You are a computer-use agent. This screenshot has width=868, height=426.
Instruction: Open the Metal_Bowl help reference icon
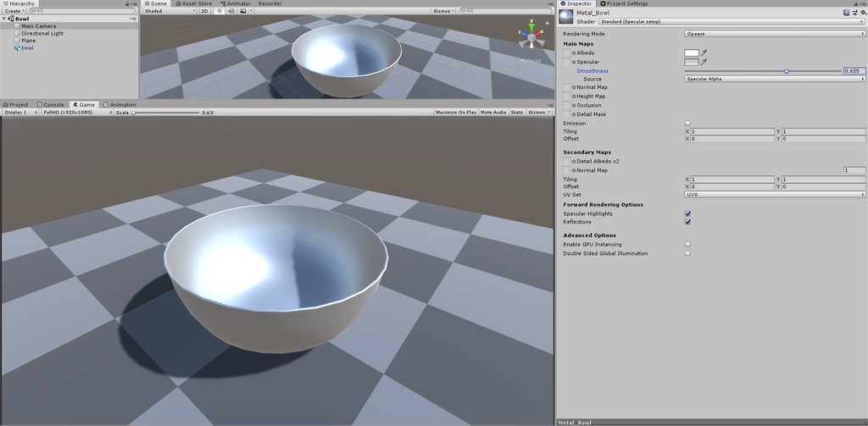pyautogui.click(x=847, y=12)
